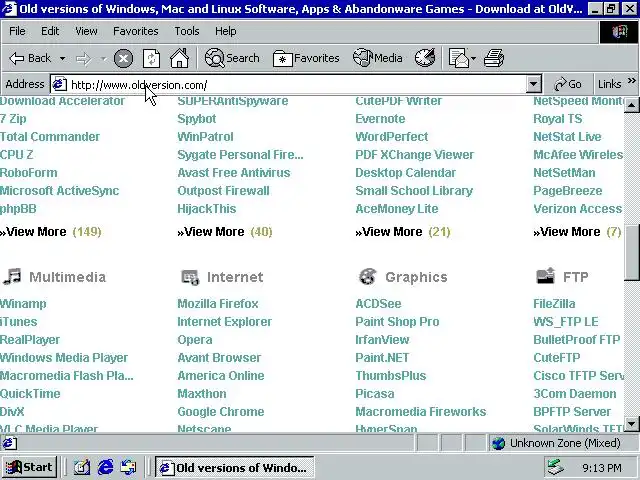Click the vertical scrollbar thumb

click(x=631, y=252)
